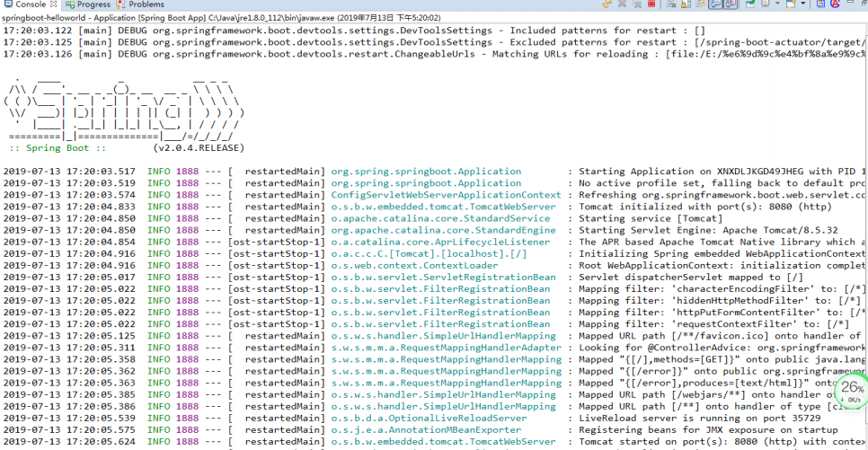
Task: Toggle show console on standard error
Action: [731, 4]
